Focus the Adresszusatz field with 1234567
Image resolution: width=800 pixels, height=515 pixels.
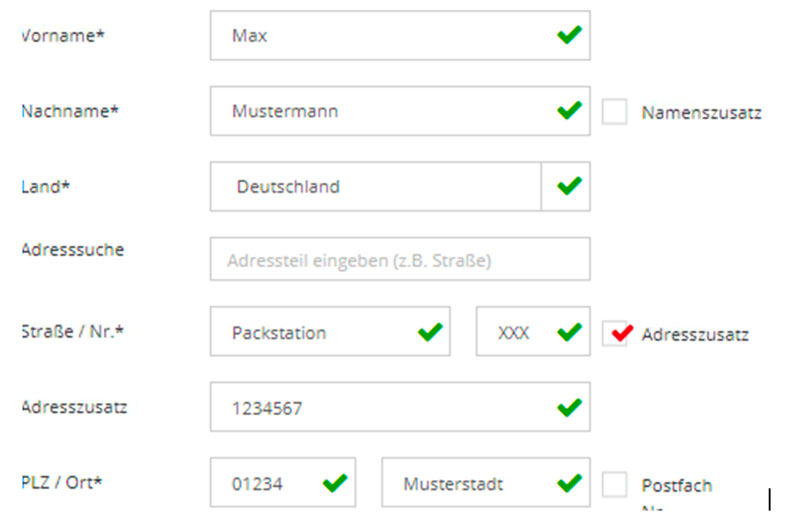tap(380, 407)
